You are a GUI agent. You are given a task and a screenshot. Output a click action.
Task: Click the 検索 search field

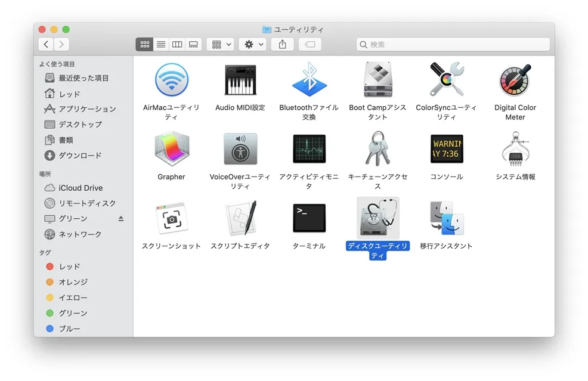click(x=453, y=44)
